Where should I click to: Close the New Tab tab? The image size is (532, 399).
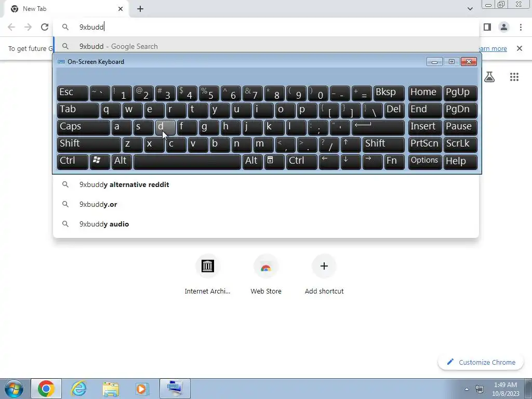(121, 9)
